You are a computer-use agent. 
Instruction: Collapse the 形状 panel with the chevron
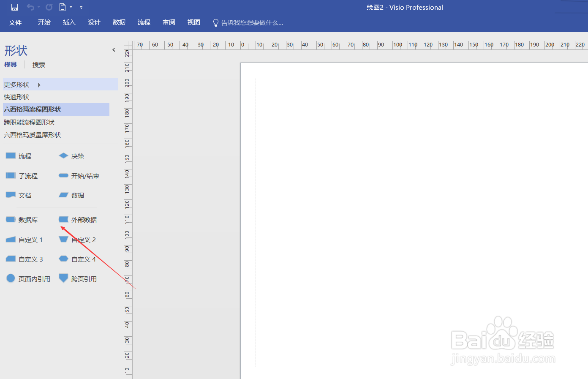click(x=114, y=50)
